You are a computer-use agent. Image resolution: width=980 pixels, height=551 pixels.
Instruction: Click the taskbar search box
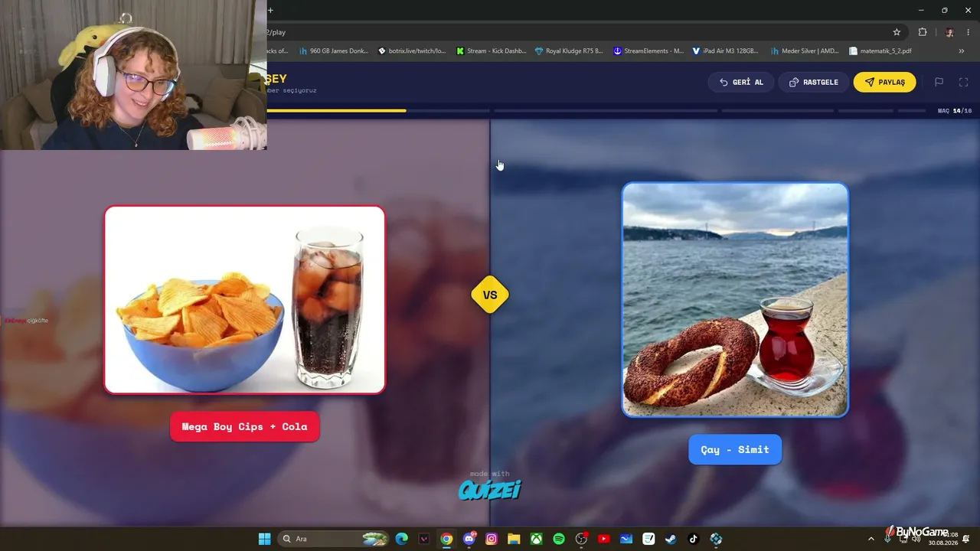333,539
